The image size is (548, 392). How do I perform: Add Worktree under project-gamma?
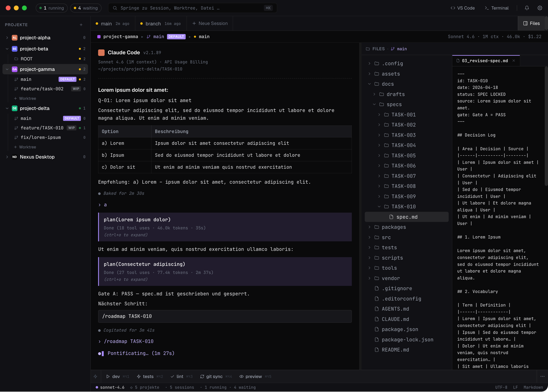(25, 99)
